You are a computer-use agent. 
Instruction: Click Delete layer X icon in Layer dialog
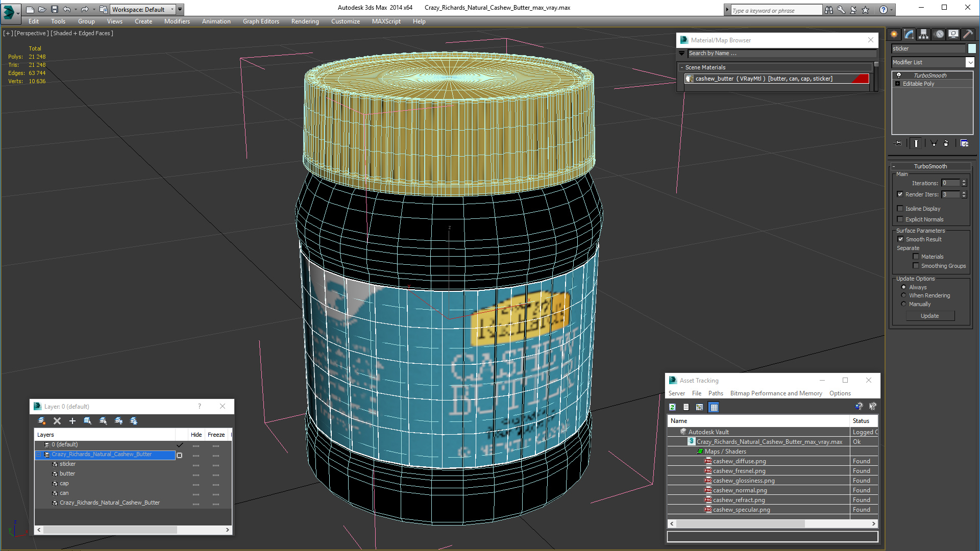(x=57, y=421)
